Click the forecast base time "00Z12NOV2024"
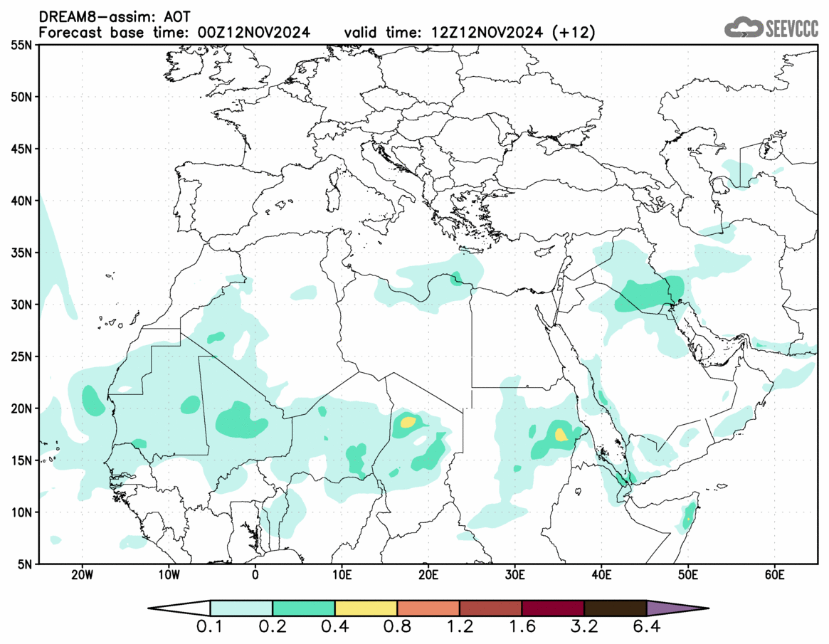 click(x=254, y=33)
